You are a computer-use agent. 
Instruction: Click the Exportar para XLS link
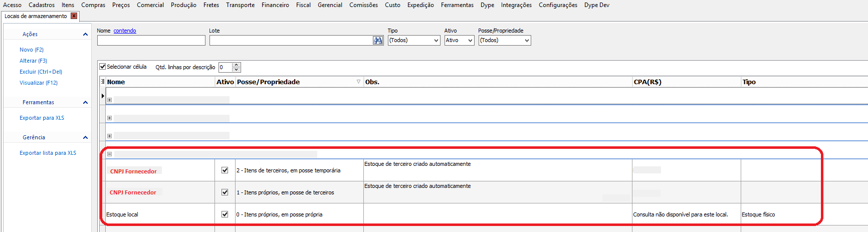coord(42,118)
